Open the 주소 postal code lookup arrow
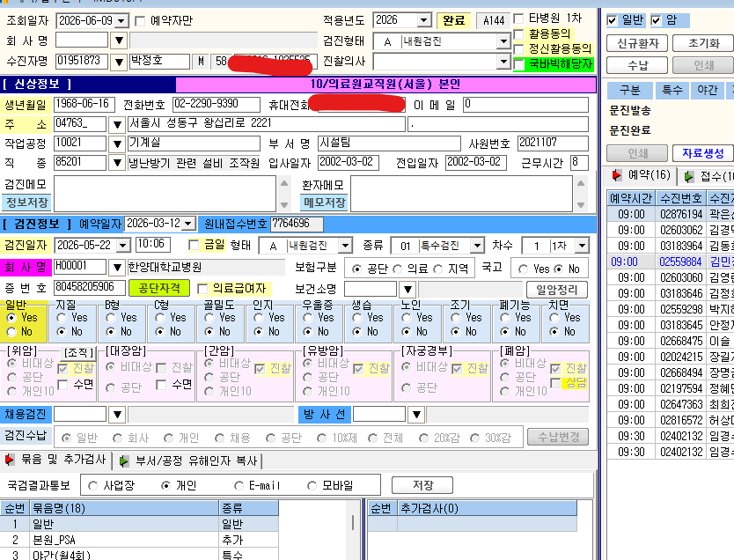 [117, 125]
